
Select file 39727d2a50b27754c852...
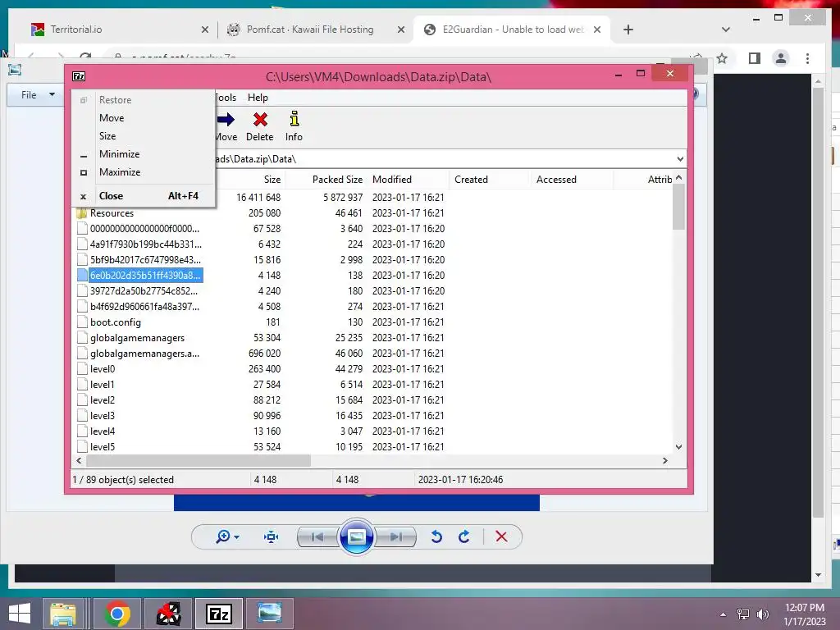pyautogui.click(x=144, y=291)
